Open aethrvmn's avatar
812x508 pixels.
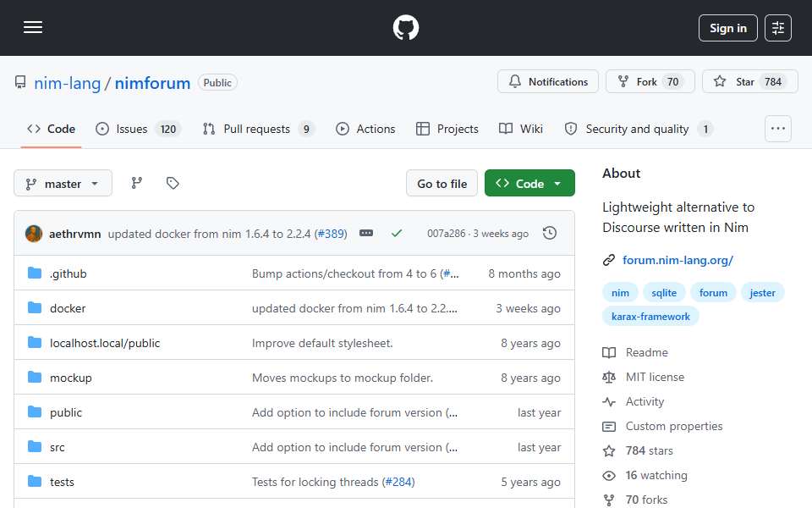pos(34,234)
